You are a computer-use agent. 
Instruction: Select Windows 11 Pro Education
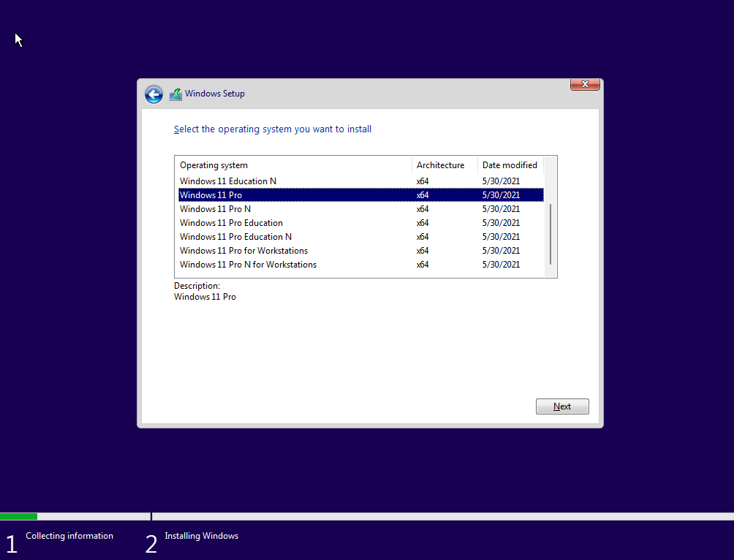[231, 223]
